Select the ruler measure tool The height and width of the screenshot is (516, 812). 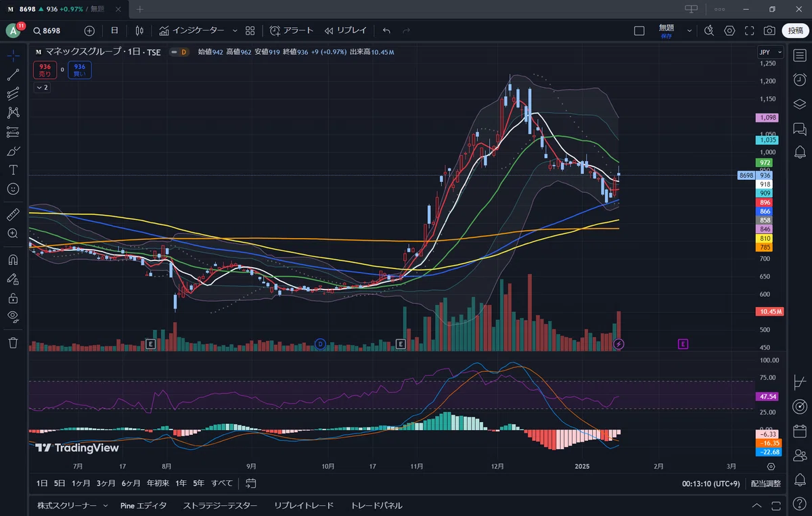(x=13, y=214)
